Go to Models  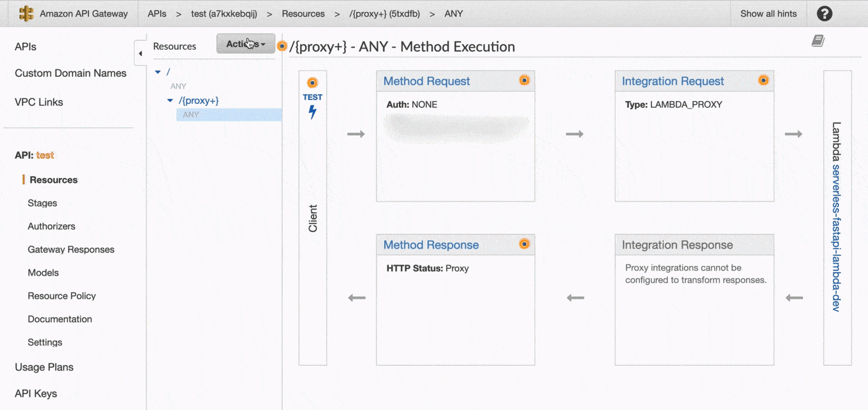tap(43, 273)
